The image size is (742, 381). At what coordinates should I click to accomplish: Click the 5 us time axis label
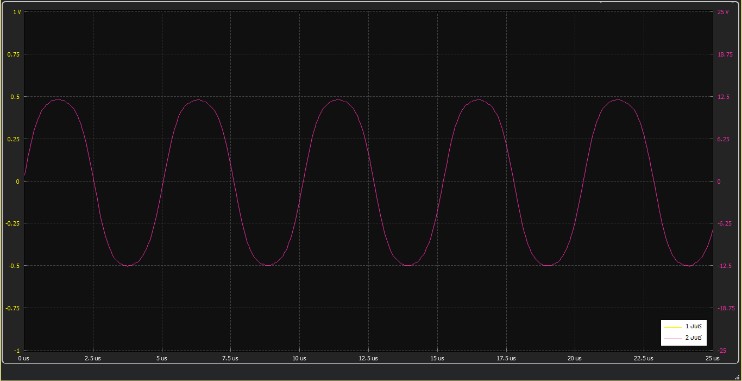tap(162, 359)
